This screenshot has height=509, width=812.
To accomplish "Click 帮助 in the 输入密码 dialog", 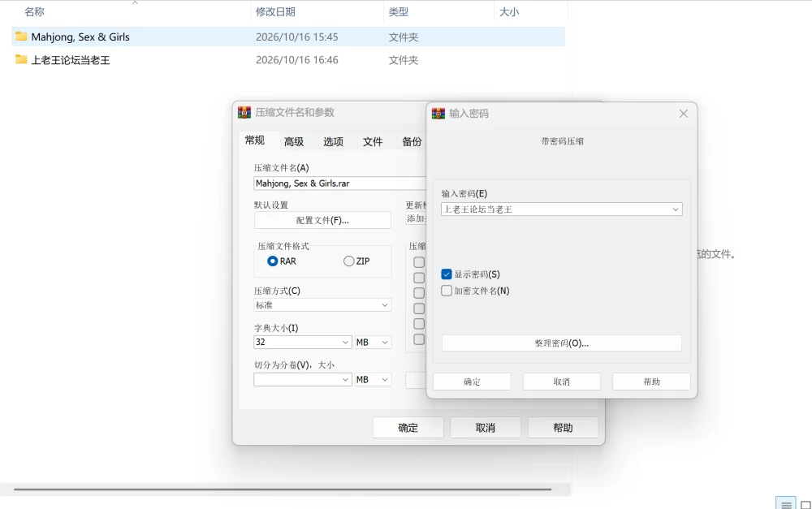I will click(651, 382).
